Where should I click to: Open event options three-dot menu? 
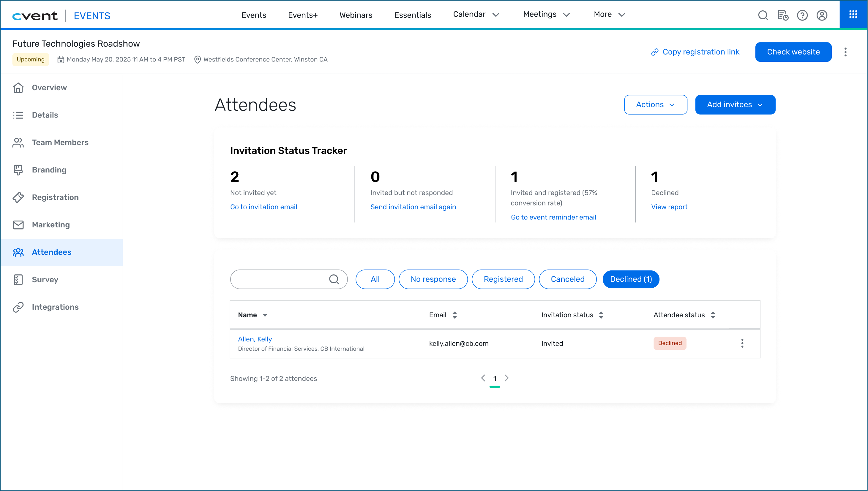point(845,52)
